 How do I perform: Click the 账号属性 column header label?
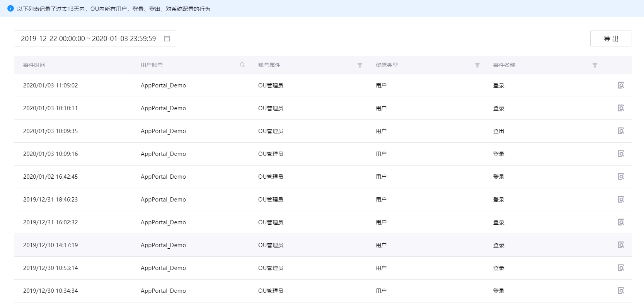coord(269,65)
